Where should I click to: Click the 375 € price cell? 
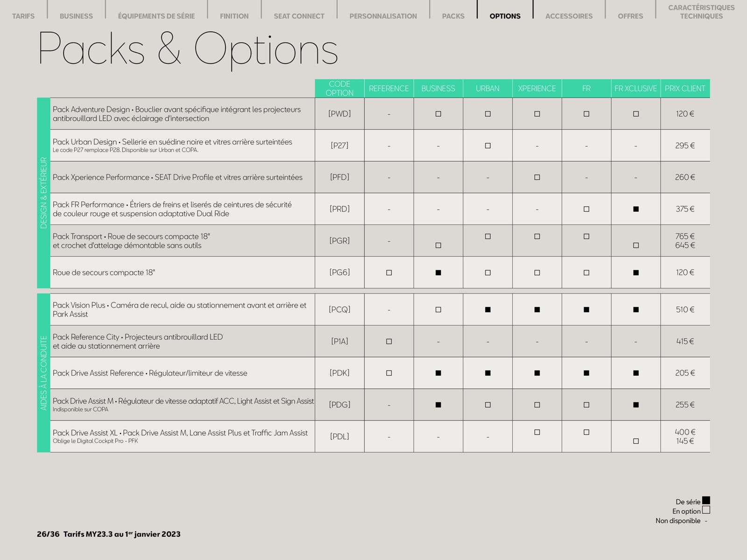pyautogui.click(x=685, y=209)
